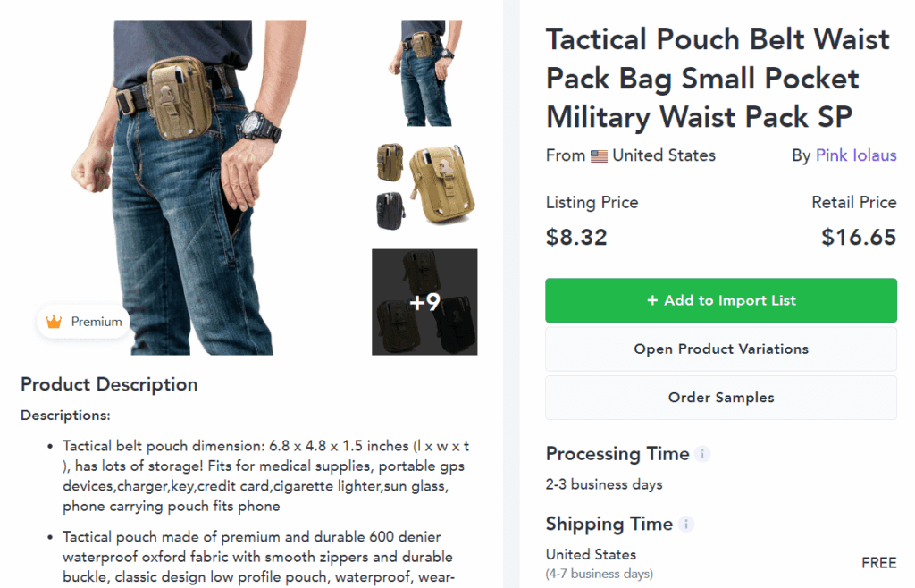Image resolution: width=915 pixels, height=588 pixels.
Task: Open the +9 more images thumbnail
Action: (x=424, y=301)
